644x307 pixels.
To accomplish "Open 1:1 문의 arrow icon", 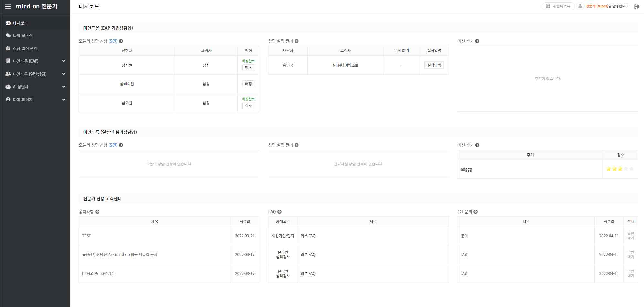I will click(x=476, y=212).
